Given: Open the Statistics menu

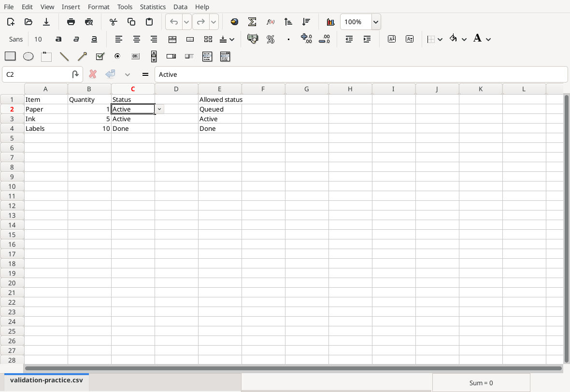Looking at the screenshot, I should pyautogui.click(x=153, y=7).
